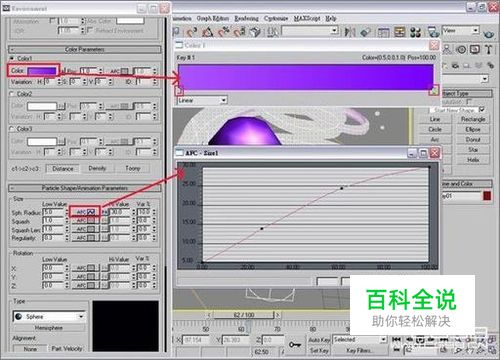This screenshot has width=500, height=360.
Task: Toggle the Rotation X AFC button
Action: pyautogui.click(x=85, y=268)
